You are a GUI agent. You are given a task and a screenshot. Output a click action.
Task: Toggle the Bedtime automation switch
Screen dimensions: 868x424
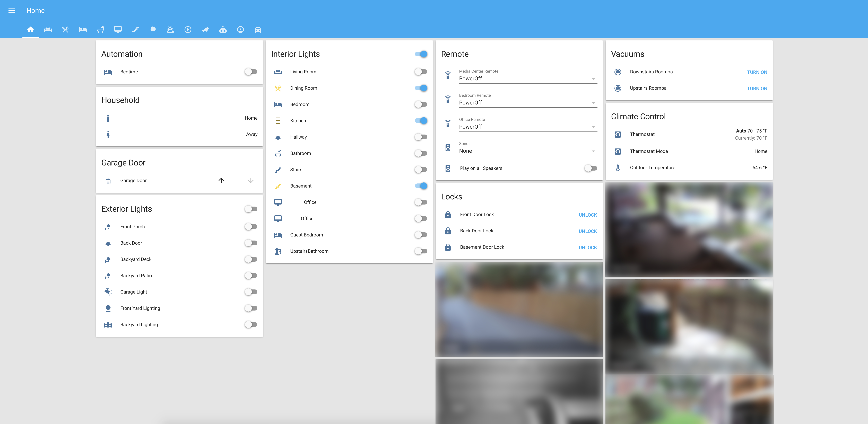click(x=251, y=72)
